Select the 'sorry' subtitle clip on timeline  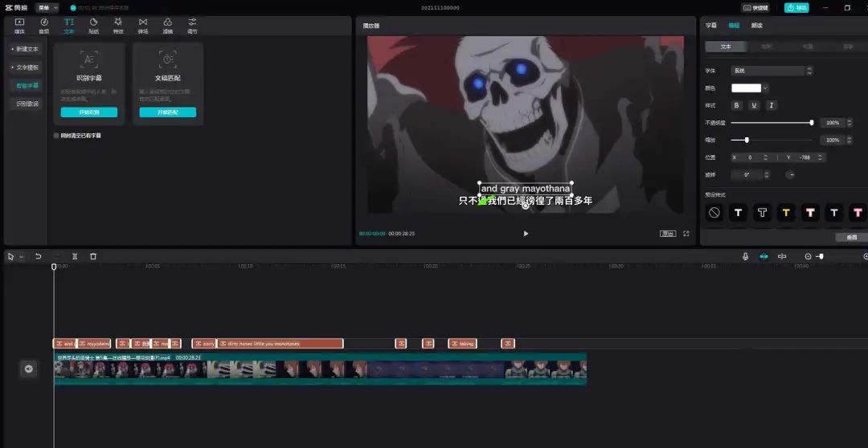(x=204, y=344)
